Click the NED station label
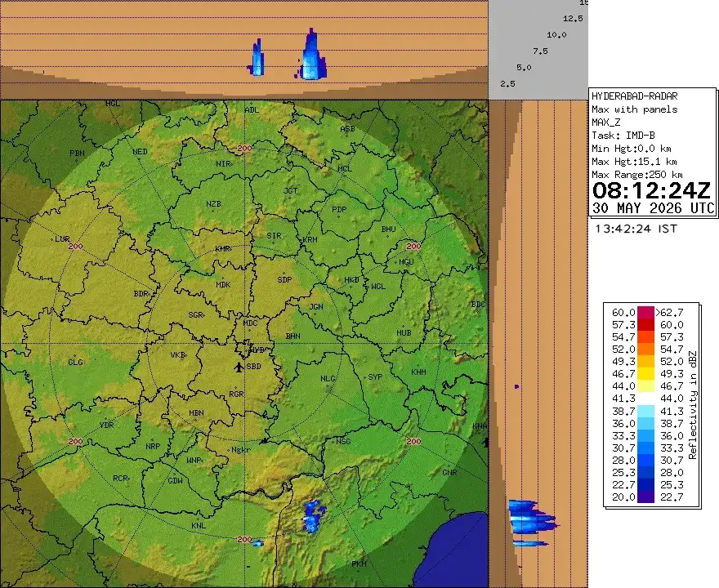This screenshot has width=719, height=588. (x=140, y=152)
